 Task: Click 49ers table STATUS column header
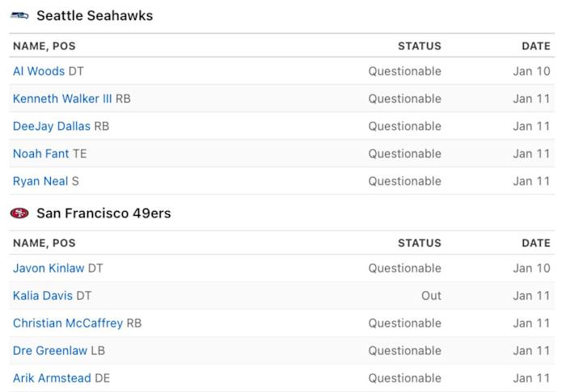point(420,243)
